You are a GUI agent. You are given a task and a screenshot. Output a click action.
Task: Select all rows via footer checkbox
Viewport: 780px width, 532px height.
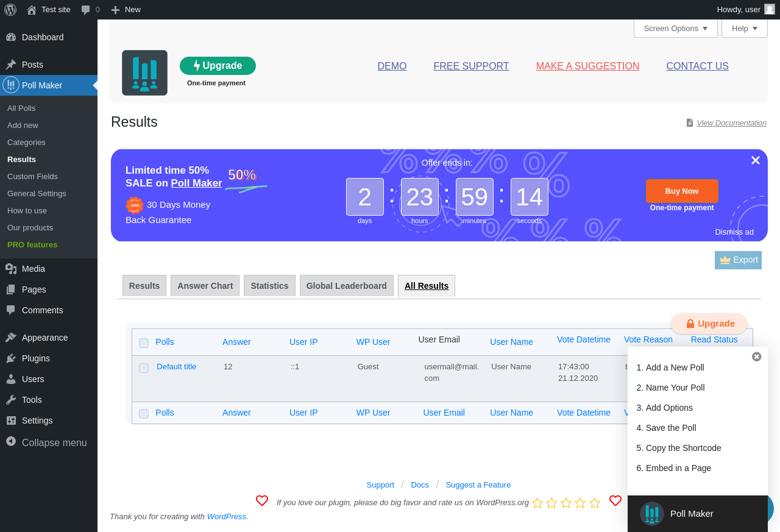click(x=144, y=414)
